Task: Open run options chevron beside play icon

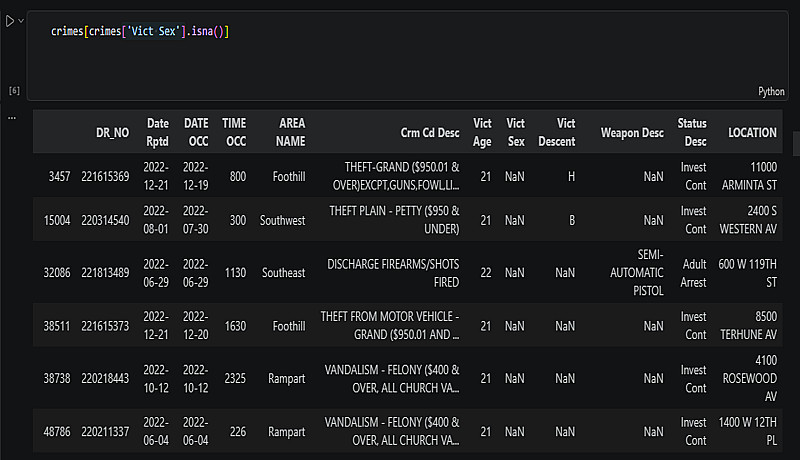Action: pos(21,21)
